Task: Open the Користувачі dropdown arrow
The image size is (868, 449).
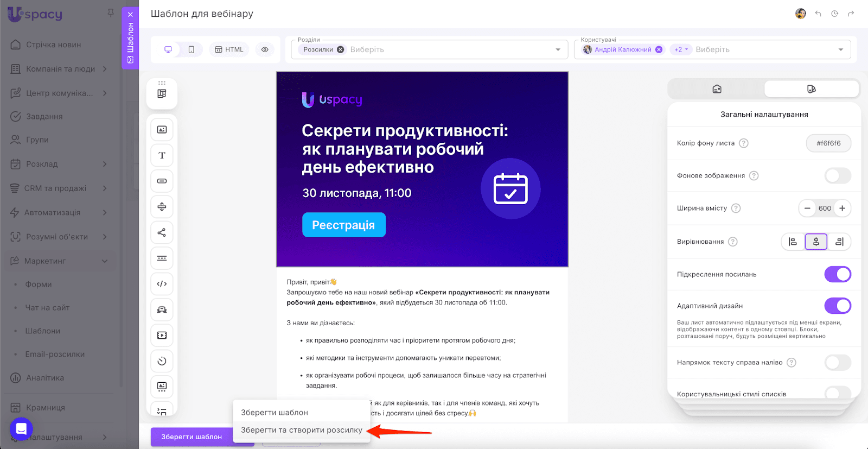Action: (840, 49)
